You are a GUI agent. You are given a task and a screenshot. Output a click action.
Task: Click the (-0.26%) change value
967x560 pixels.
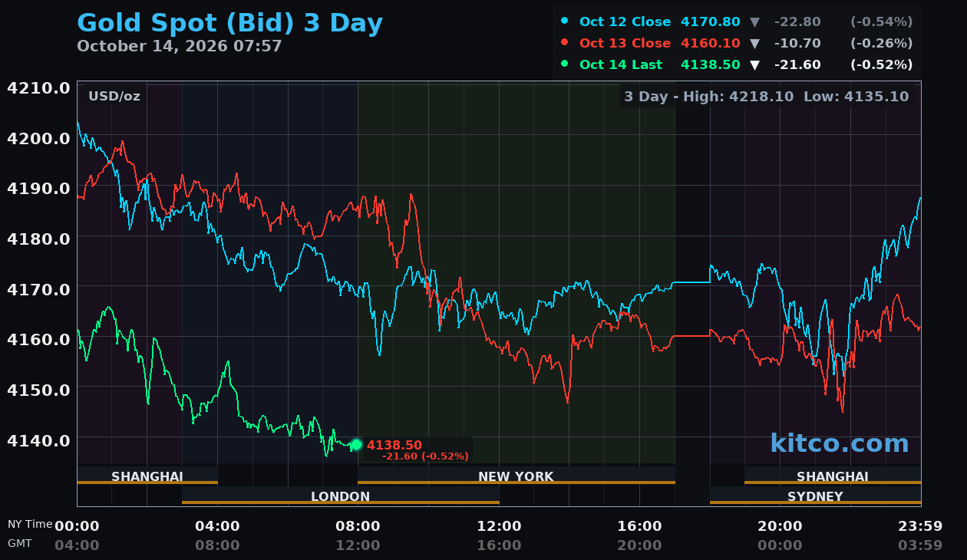(881, 43)
